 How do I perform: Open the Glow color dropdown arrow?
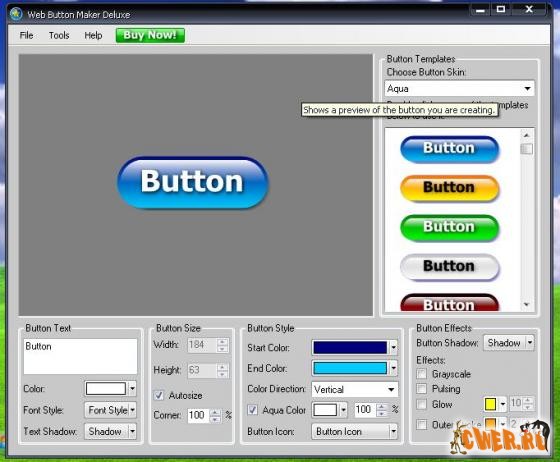502,404
